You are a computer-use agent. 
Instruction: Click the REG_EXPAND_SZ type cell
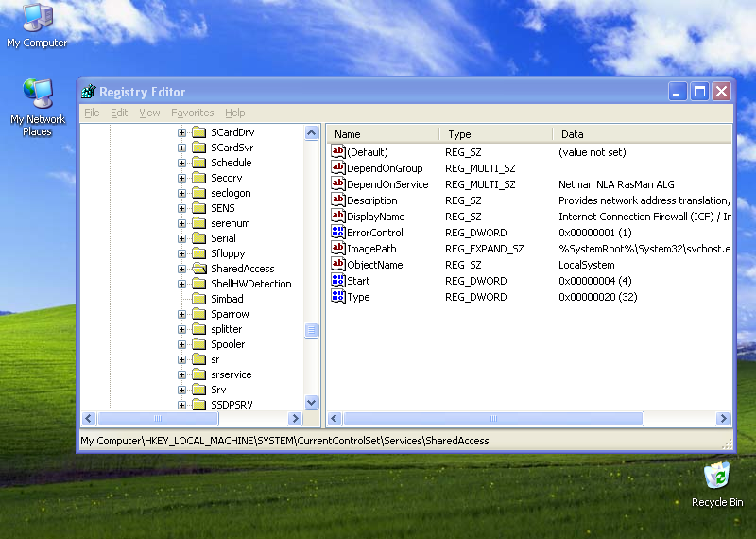pos(484,249)
